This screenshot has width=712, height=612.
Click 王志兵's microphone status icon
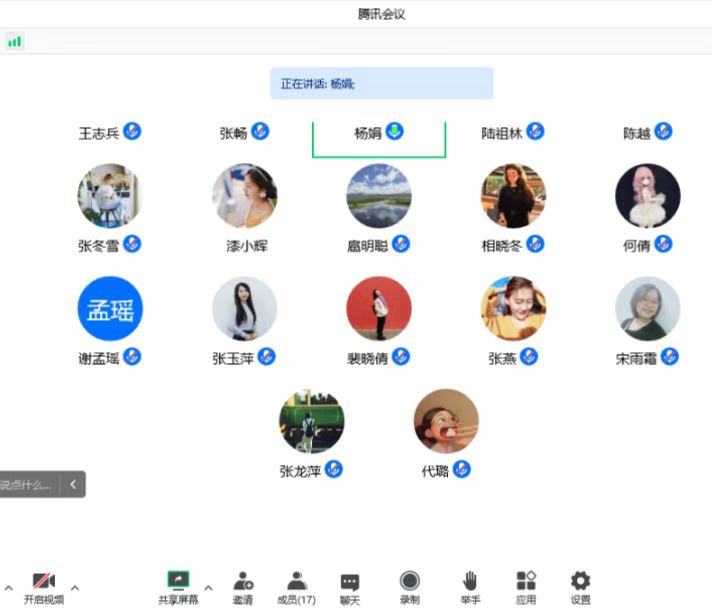coord(132,131)
